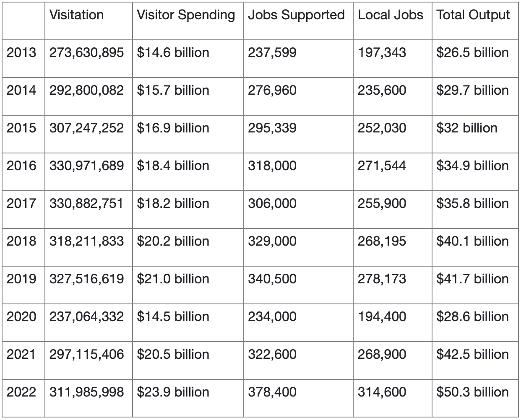521x420 pixels.
Task: Click the Visitor Spending column header
Action: click(186, 16)
